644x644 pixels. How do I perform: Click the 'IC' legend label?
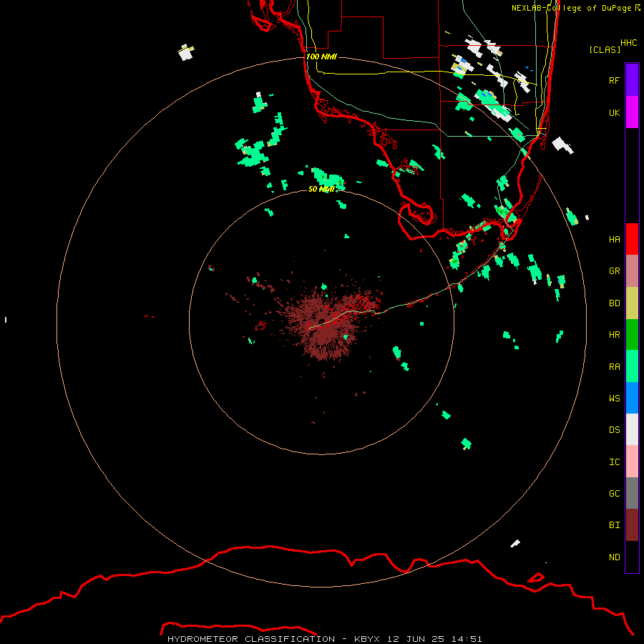coord(614,462)
